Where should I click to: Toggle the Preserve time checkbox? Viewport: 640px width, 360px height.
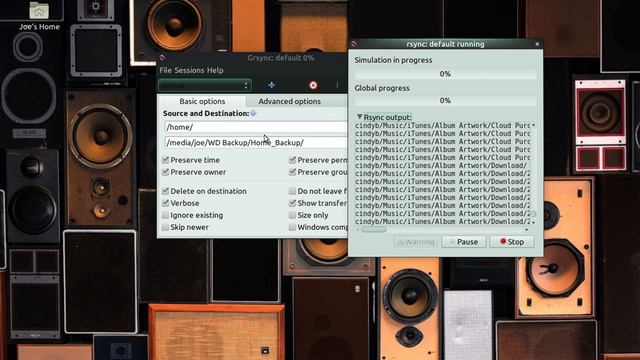[x=165, y=160]
